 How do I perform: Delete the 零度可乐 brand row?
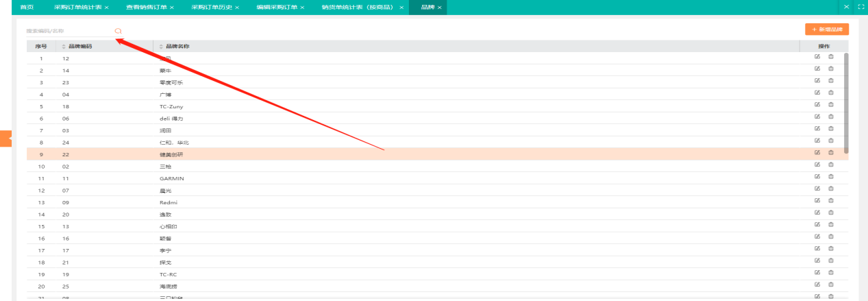[x=831, y=81]
